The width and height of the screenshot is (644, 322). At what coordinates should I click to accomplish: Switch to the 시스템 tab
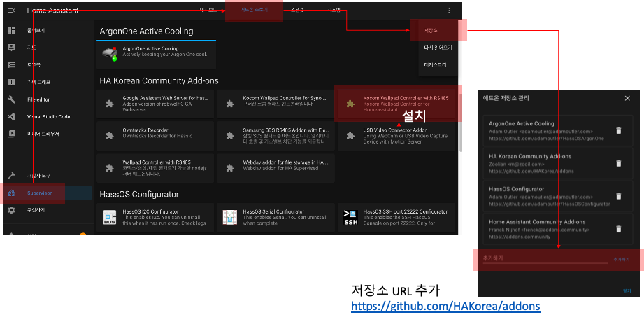(x=334, y=10)
